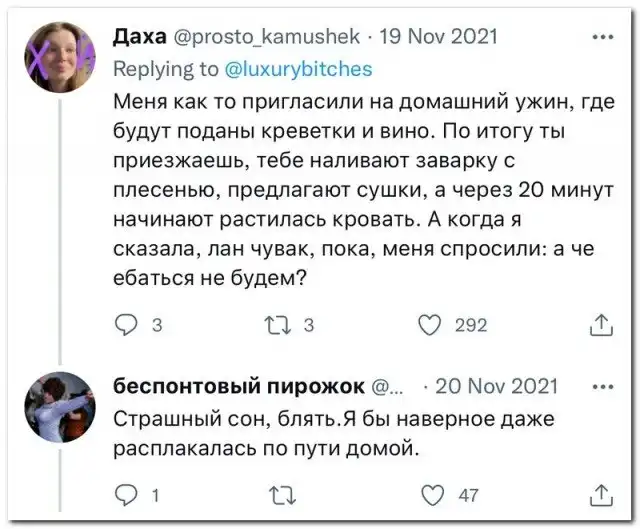Click the 'Страшный сон' reply text
Screen dimensions: 640x529
pyautogui.click(x=330, y=432)
